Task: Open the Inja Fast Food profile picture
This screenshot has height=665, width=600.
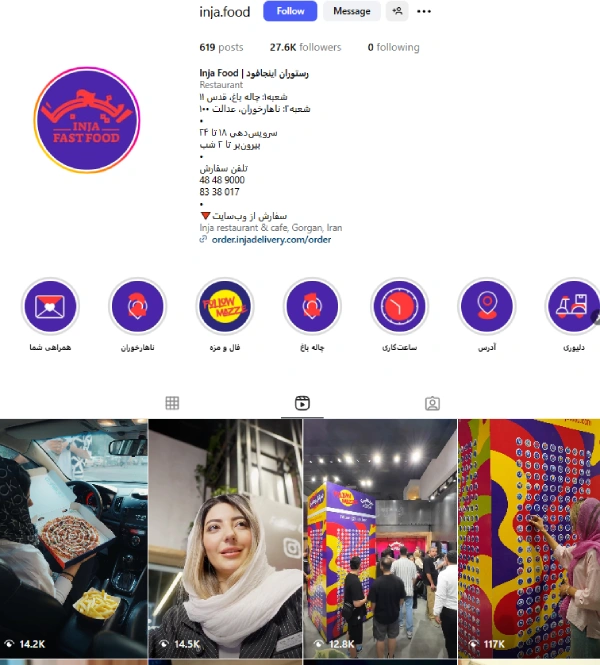Action: coord(87,120)
